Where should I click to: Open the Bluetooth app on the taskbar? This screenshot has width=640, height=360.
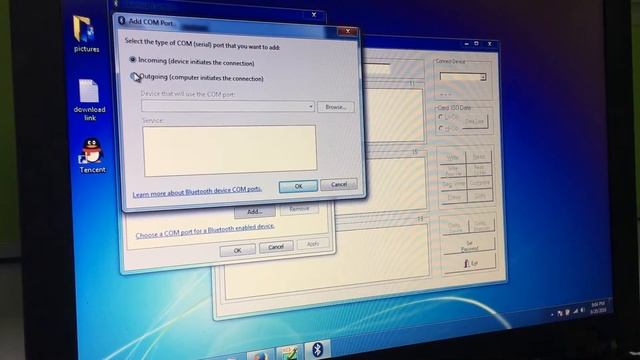[x=318, y=350]
